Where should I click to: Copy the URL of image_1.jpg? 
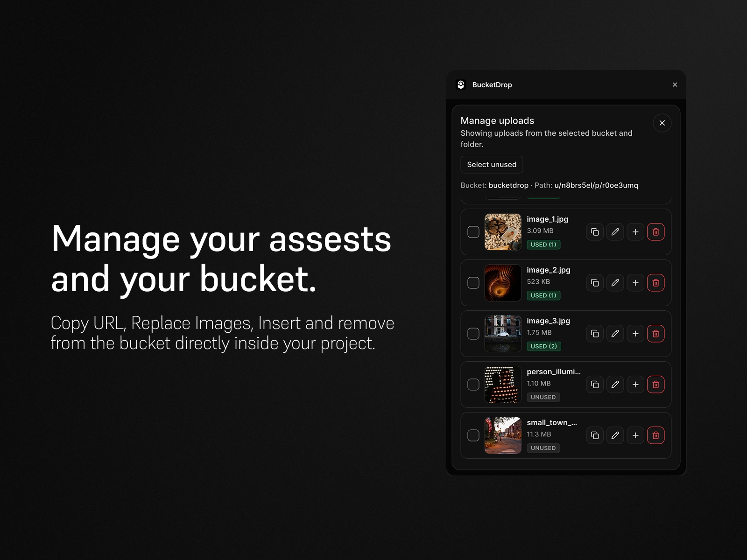[595, 231]
